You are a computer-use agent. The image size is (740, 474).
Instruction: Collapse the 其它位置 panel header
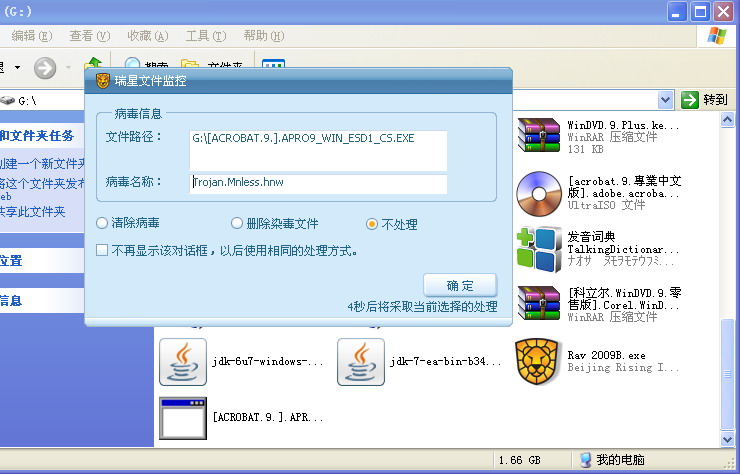[x=42, y=261]
